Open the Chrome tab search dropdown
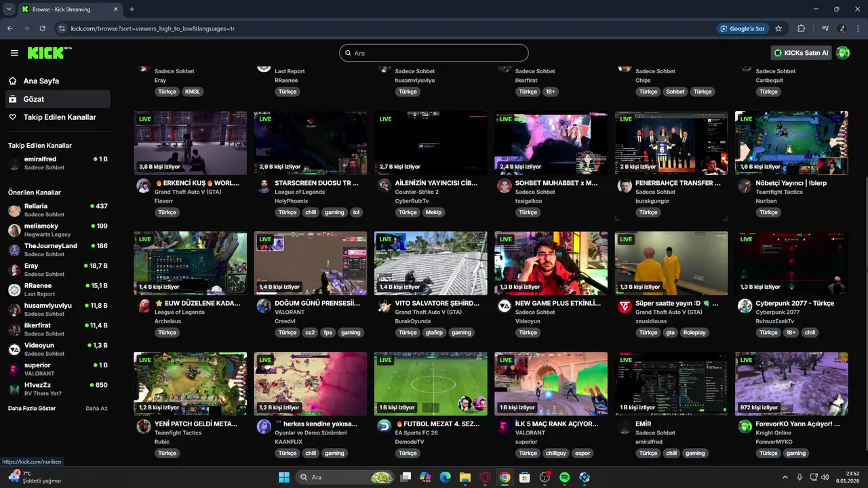 pos(9,9)
